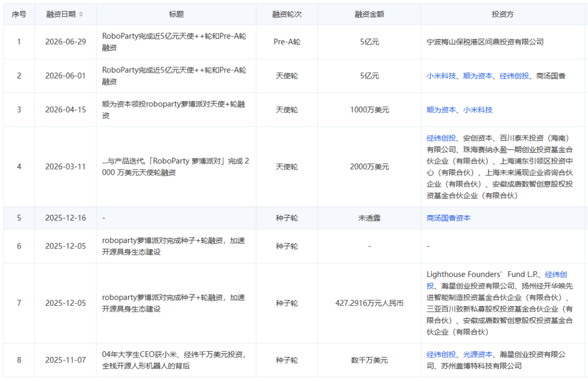Screen dimensions: 588x381
Task: Click the 数千万美元 amount cell
Action: [x=369, y=360]
